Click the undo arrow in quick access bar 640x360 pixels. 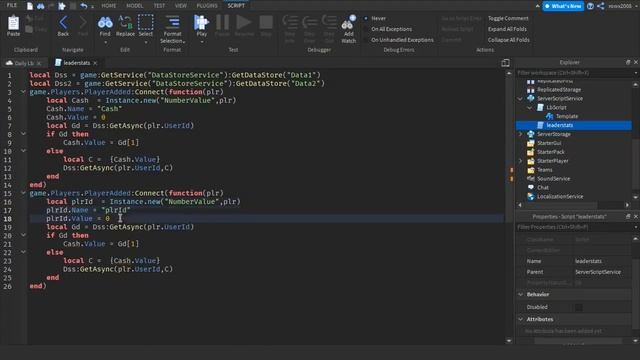84,6
